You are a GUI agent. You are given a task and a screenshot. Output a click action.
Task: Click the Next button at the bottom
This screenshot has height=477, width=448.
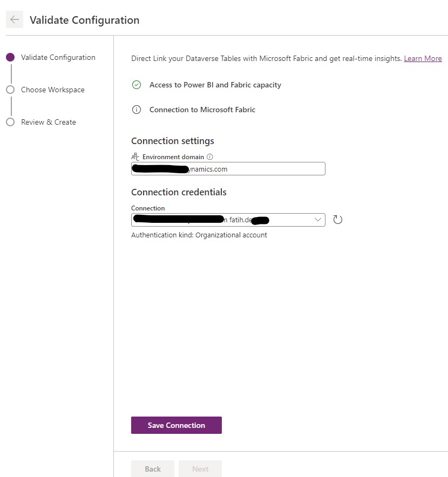tap(200, 469)
